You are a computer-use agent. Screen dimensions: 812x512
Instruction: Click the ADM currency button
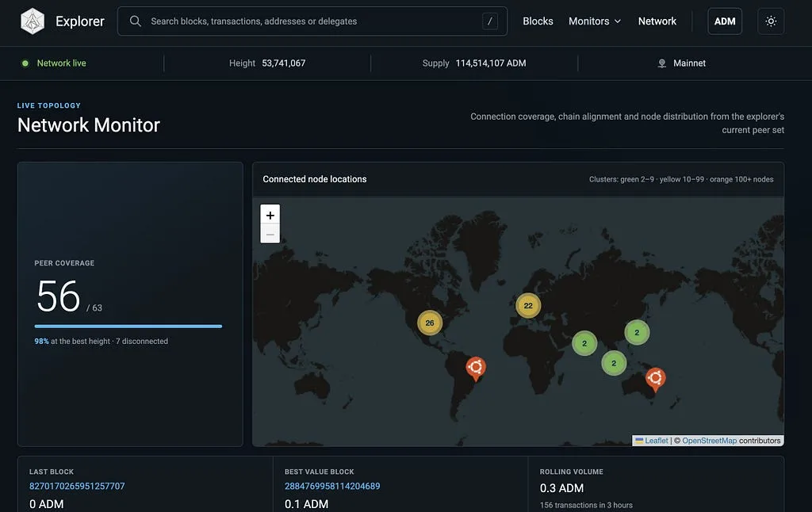725,21
